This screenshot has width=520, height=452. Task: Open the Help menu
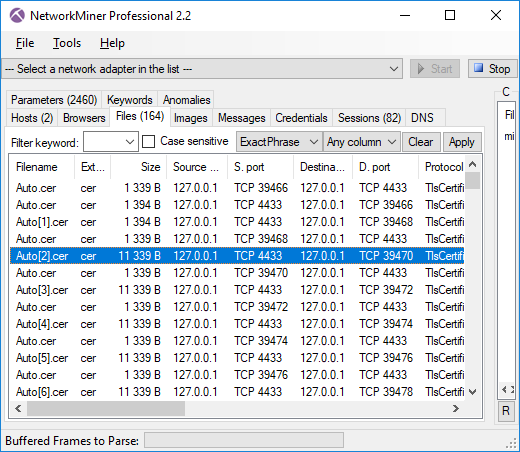point(112,43)
